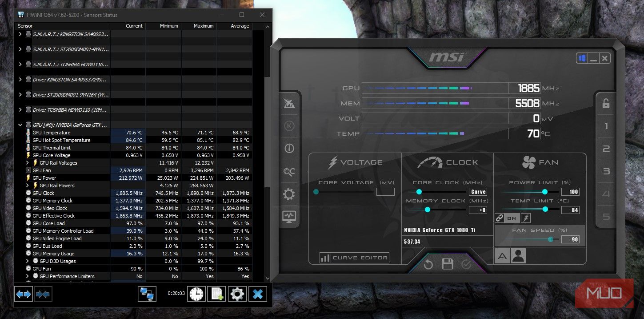Open HWiNFO logging with the report icon

pyautogui.click(x=216, y=294)
